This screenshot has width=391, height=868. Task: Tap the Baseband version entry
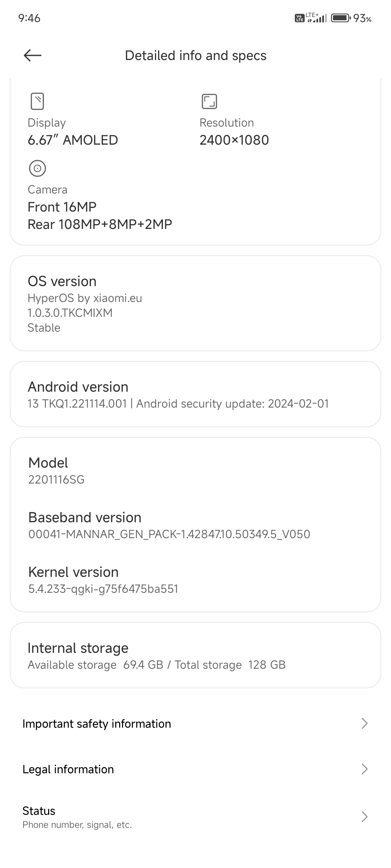[x=195, y=525]
